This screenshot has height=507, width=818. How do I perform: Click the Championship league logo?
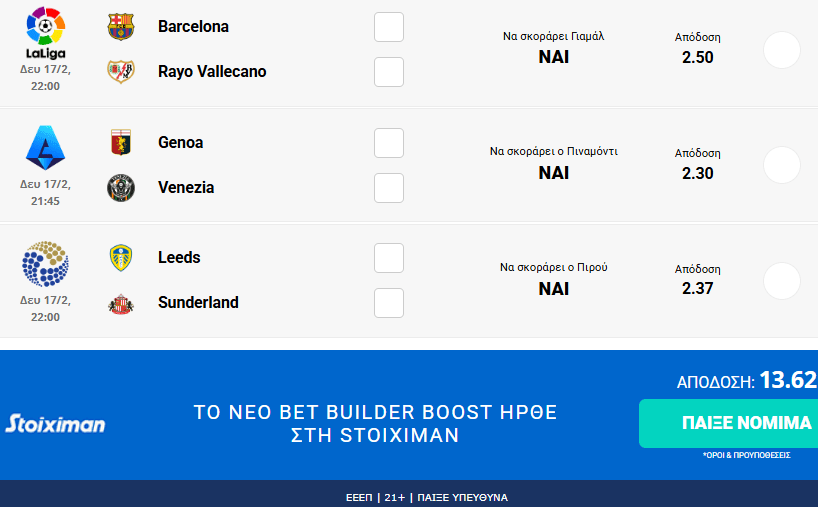[x=45, y=264]
